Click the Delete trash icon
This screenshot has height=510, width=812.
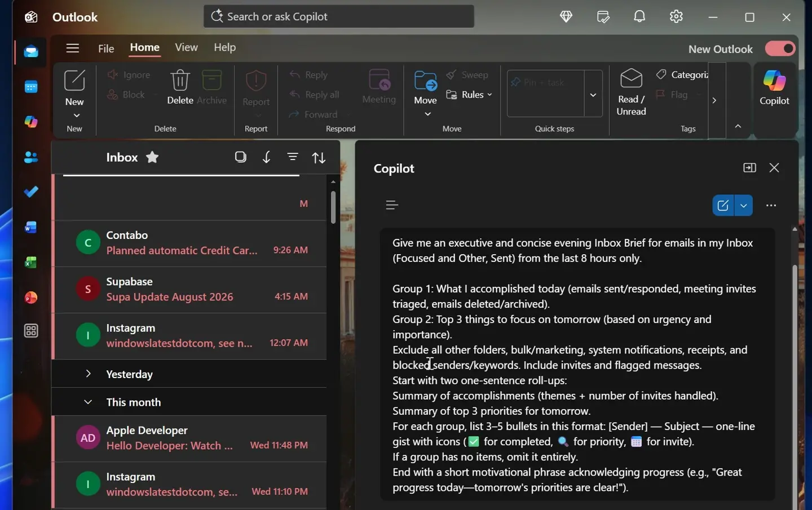coord(180,87)
